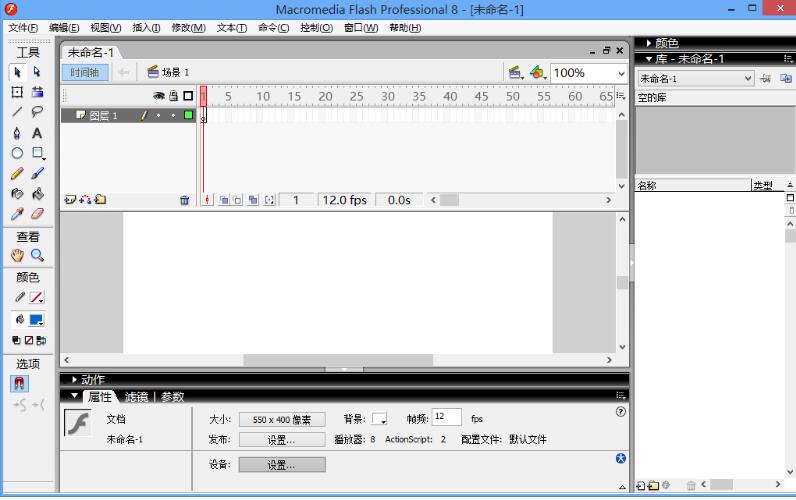Switch to the 滤镜 tab
796x500 pixels.
coord(135,397)
